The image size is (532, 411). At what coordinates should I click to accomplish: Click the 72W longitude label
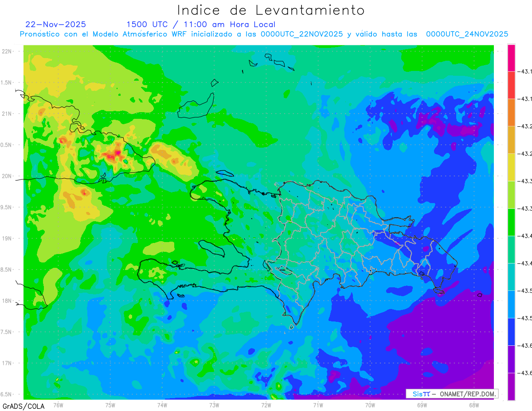pos(266,405)
